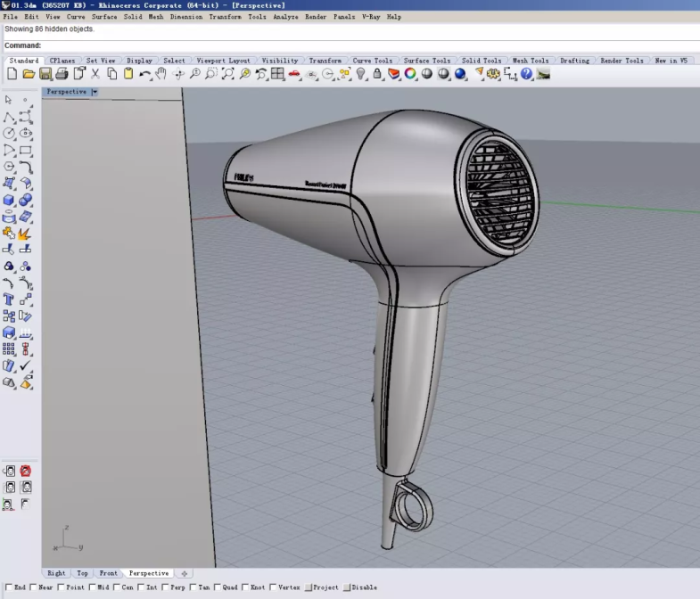This screenshot has width=700, height=599.
Task: Expand the Transform menu
Action: pos(225,17)
